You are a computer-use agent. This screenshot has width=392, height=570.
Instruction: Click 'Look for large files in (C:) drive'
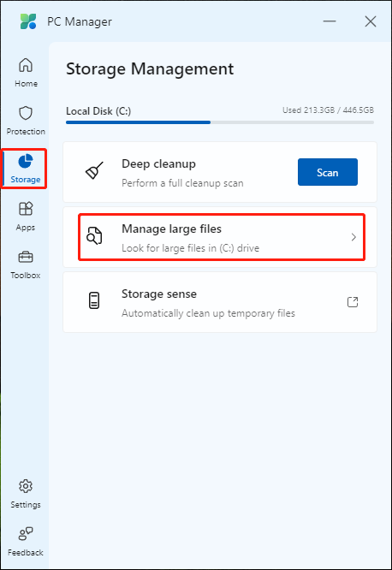[x=191, y=248]
